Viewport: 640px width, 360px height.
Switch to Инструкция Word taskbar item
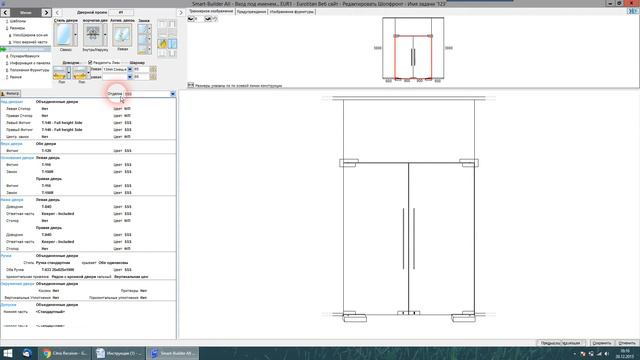[x=118, y=353]
